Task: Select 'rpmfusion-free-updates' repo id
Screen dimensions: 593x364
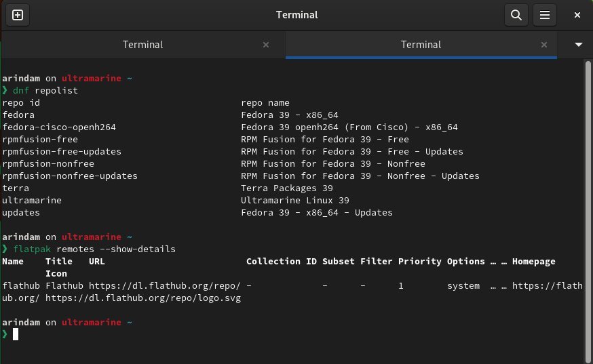Action: pyautogui.click(x=62, y=151)
